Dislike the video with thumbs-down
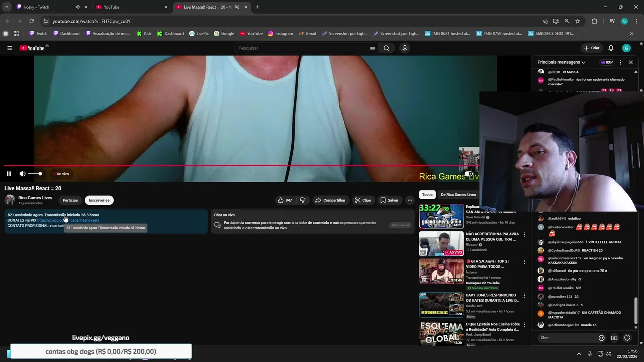Viewport: 644px width, 362px height. (x=303, y=200)
